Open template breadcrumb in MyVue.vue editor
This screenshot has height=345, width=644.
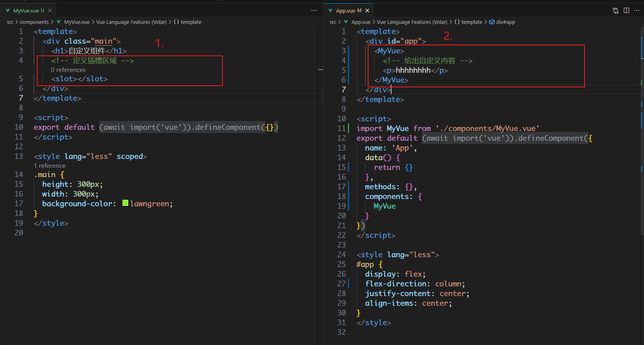(x=191, y=22)
